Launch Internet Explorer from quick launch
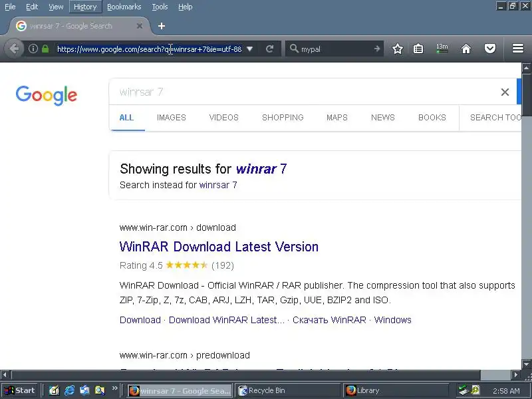Image resolution: width=532 pixels, height=399 pixels. click(x=69, y=390)
